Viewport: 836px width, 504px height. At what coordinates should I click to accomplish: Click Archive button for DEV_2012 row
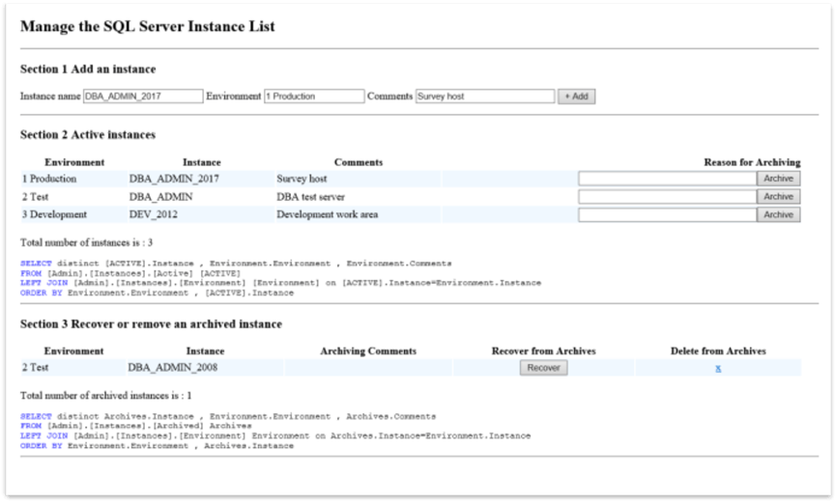(778, 214)
